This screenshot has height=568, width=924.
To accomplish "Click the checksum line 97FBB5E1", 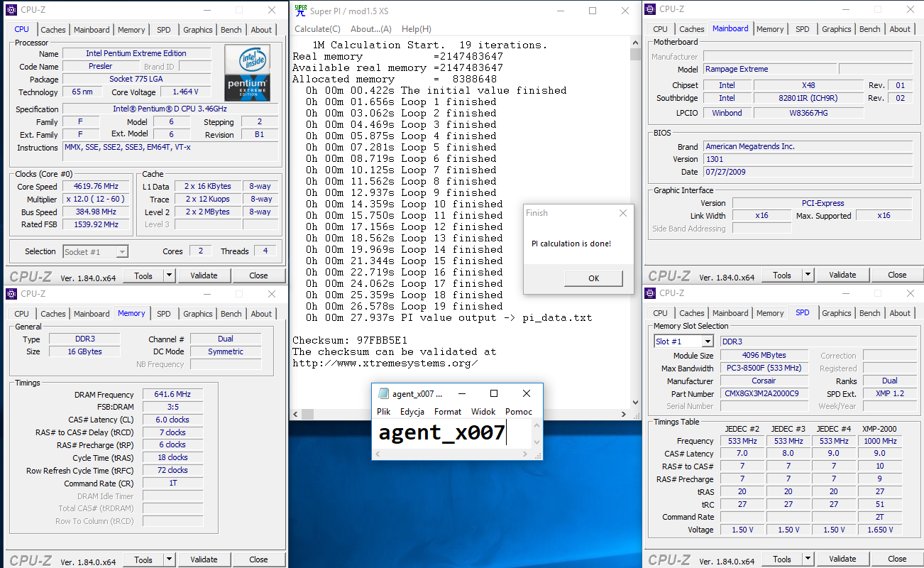I will point(350,341).
